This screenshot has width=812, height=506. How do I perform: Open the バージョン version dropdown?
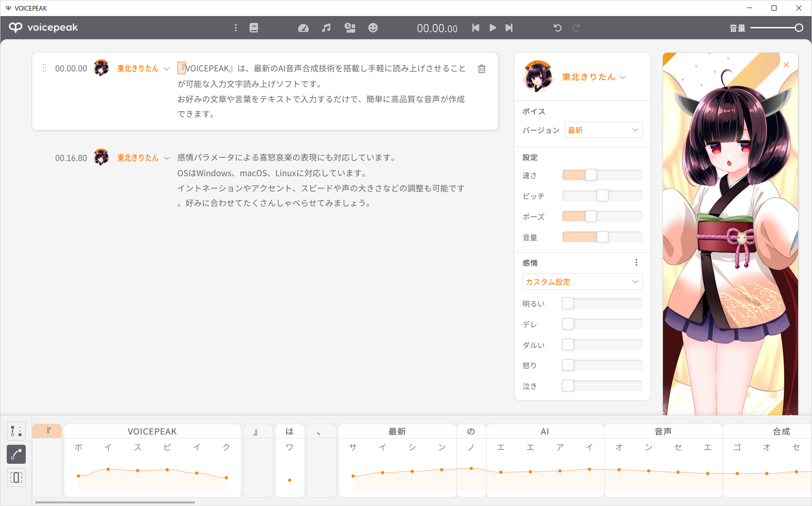[x=603, y=130]
